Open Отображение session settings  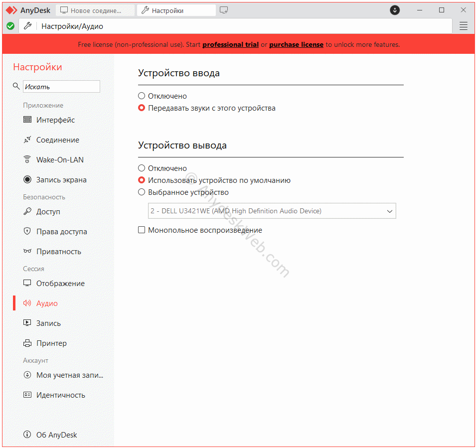60,284
